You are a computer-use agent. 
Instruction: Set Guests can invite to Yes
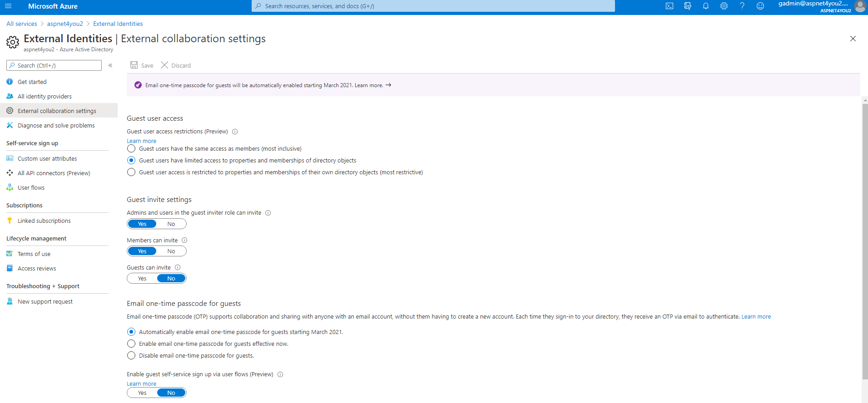(x=142, y=278)
